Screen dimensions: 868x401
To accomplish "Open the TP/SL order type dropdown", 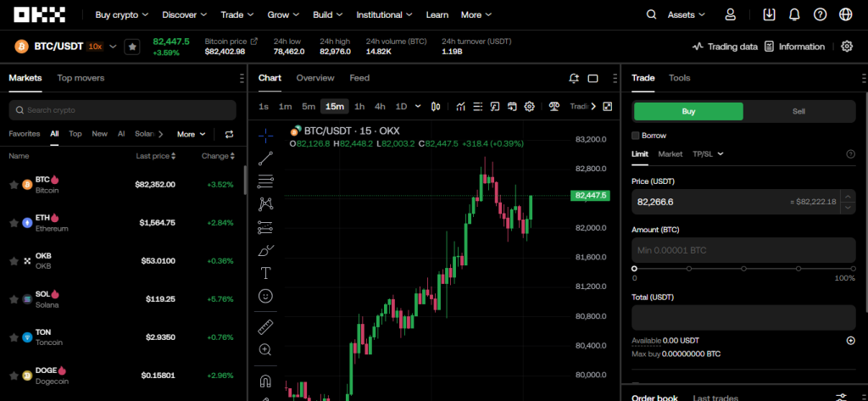I will point(708,154).
